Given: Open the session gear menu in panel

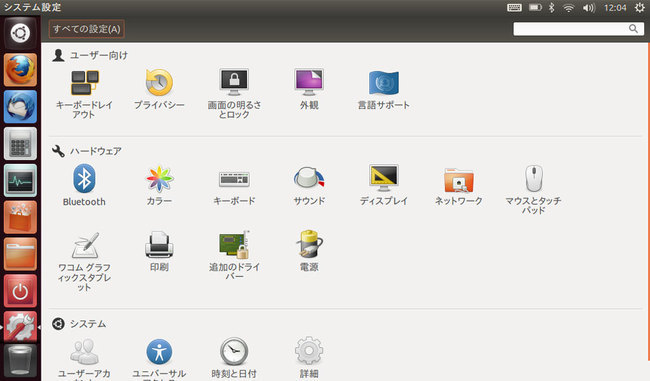Looking at the screenshot, I should (640, 7).
